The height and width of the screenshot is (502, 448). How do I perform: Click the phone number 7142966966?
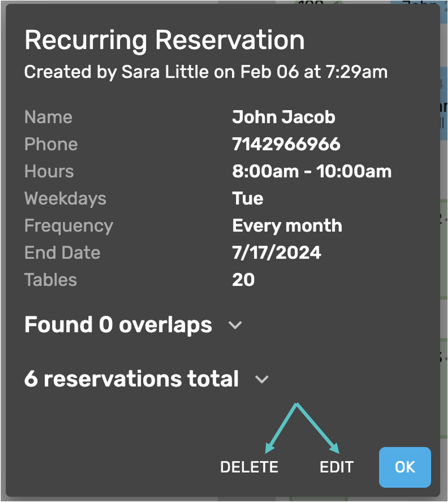click(x=286, y=144)
